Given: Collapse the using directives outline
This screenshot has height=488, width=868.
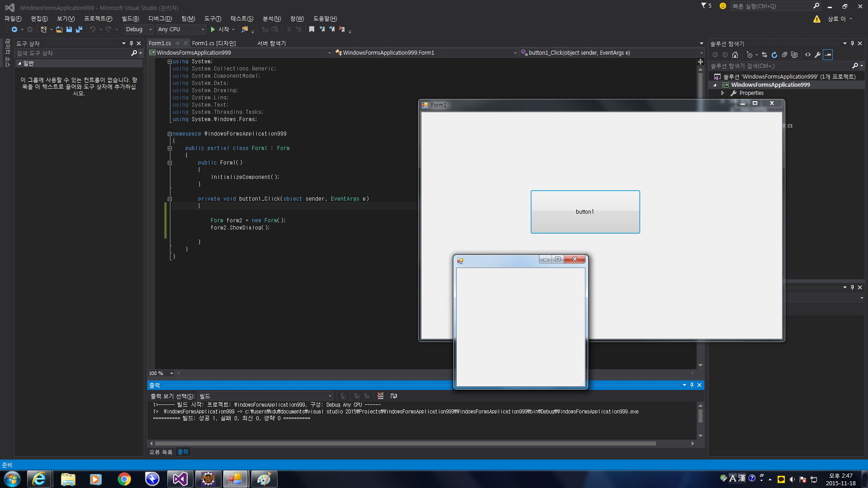Looking at the screenshot, I should [170, 61].
